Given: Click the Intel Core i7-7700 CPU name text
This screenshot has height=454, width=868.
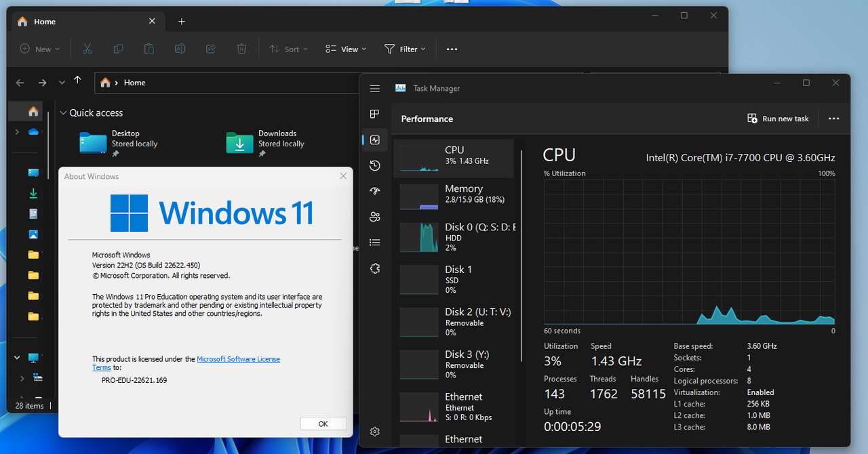Looking at the screenshot, I should 741,157.
